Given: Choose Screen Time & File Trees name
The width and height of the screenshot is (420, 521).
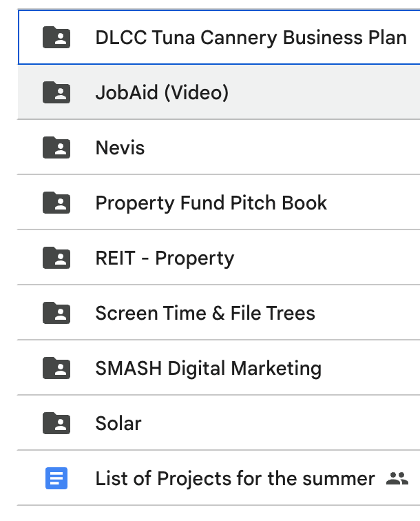Looking at the screenshot, I should pyautogui.click(x=205, y=313).
